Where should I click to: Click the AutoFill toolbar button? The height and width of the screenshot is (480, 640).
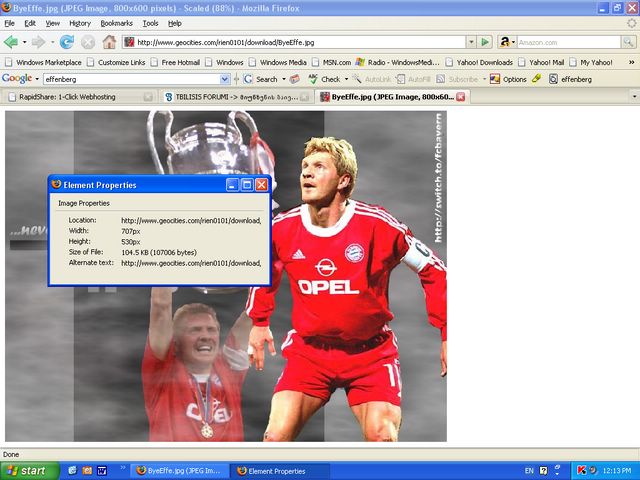(x=411, y=79)
